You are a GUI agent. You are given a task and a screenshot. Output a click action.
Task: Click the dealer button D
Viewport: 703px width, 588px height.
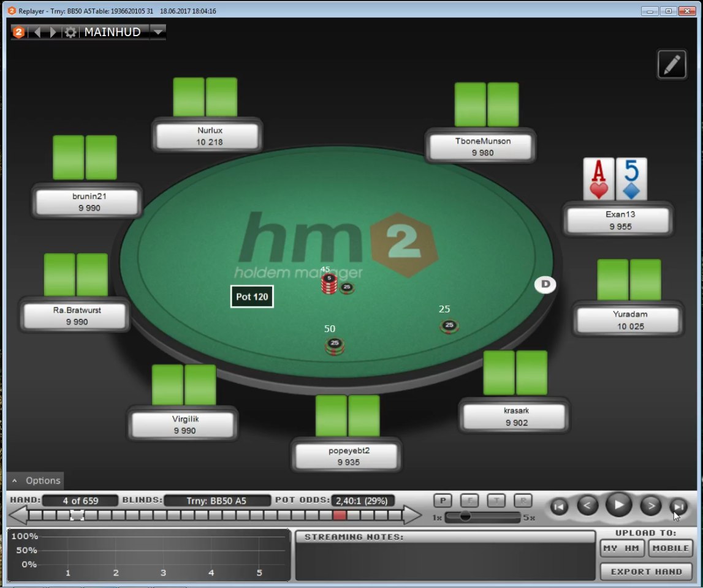[545, 284]
